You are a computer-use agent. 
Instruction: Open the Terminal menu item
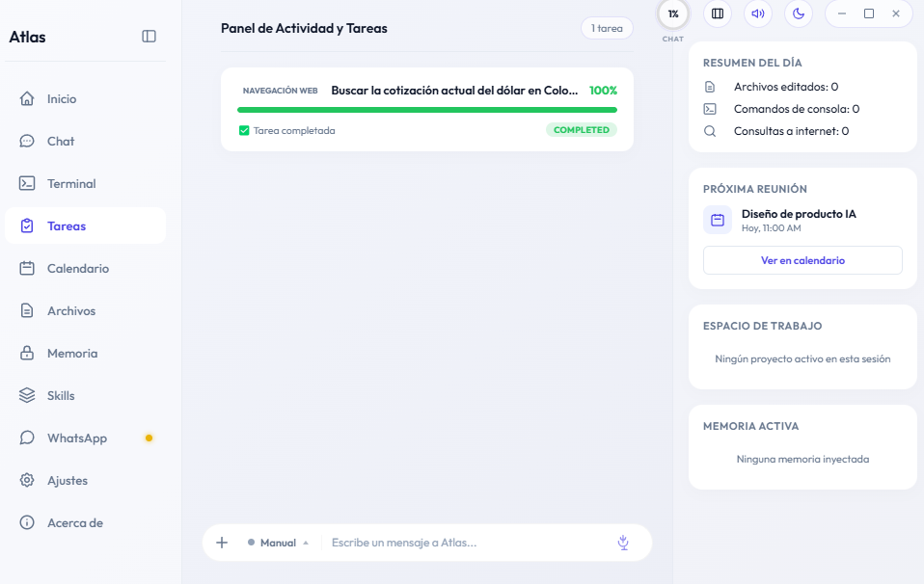pyautogui.click(x=86, y=183)
